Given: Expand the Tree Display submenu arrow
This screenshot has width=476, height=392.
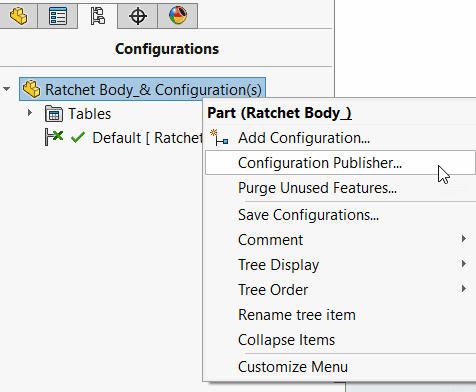Looking at the screenshot, I should [x=464, y=264].
